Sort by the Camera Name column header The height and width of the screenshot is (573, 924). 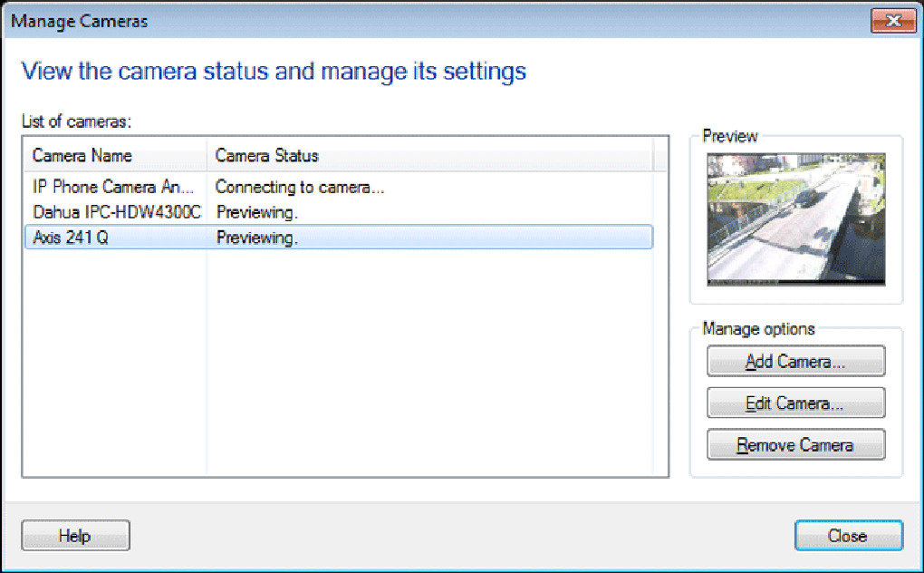pyautogui.click(x=113, y=156)
